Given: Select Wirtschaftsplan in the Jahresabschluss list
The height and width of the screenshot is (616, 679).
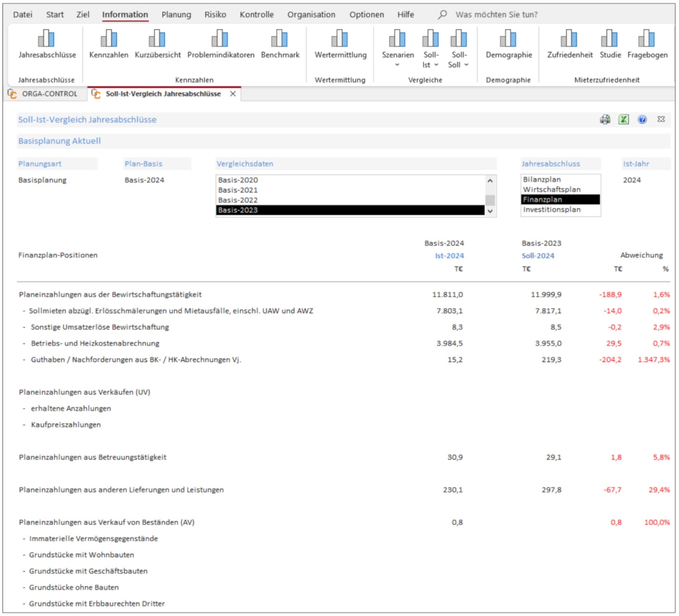Looking at the screenshot, I should [552, 189].
